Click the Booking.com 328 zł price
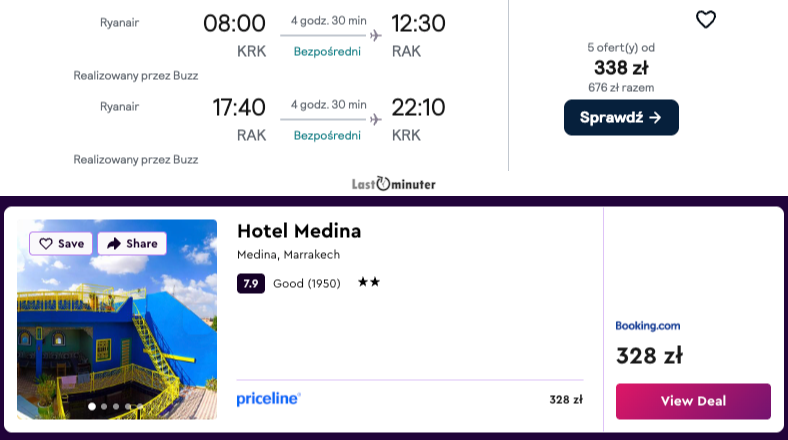 pos(649,356)
